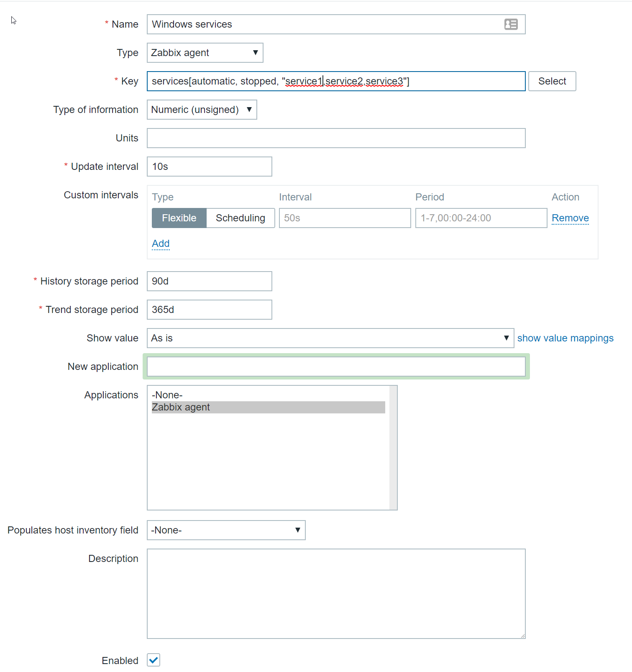Click into the Units field
The image size is (632, 672).
click(336, 138)
